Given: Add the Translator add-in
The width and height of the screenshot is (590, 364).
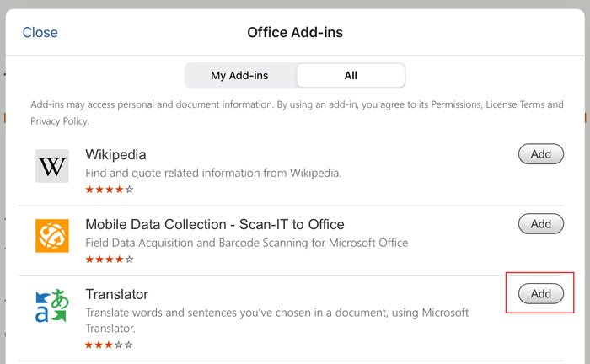Looking at the screenshot, I should click(541, 294).
